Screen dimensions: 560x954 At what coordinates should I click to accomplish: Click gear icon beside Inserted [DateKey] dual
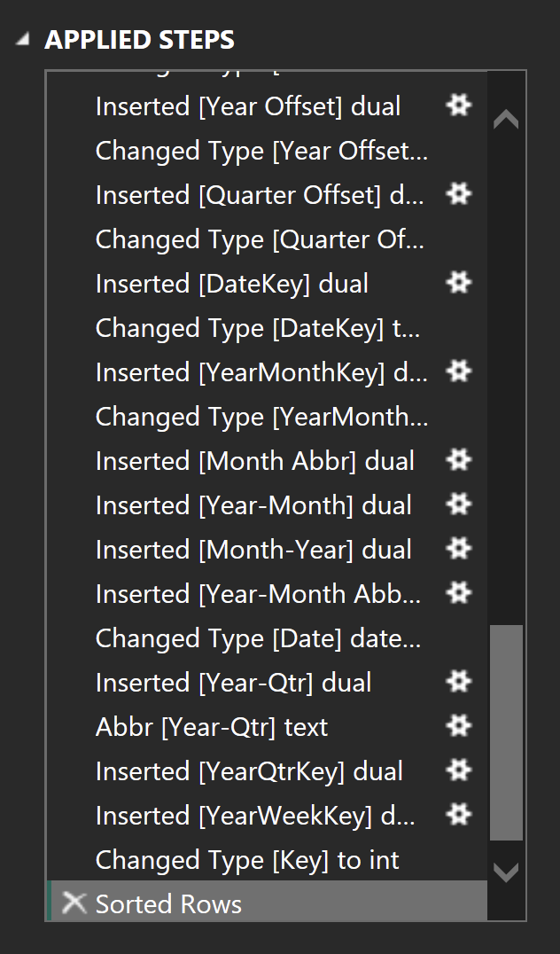click(458, 283)
